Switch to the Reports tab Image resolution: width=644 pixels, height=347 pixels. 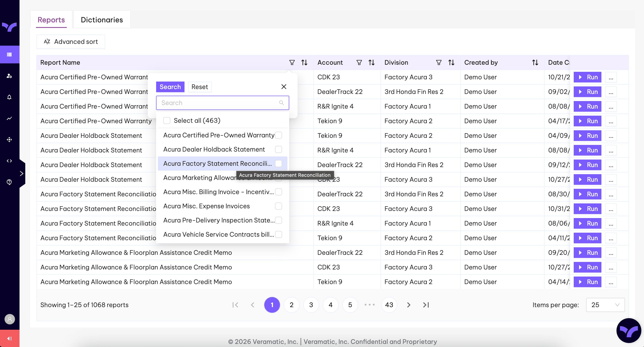click(51, 20)
